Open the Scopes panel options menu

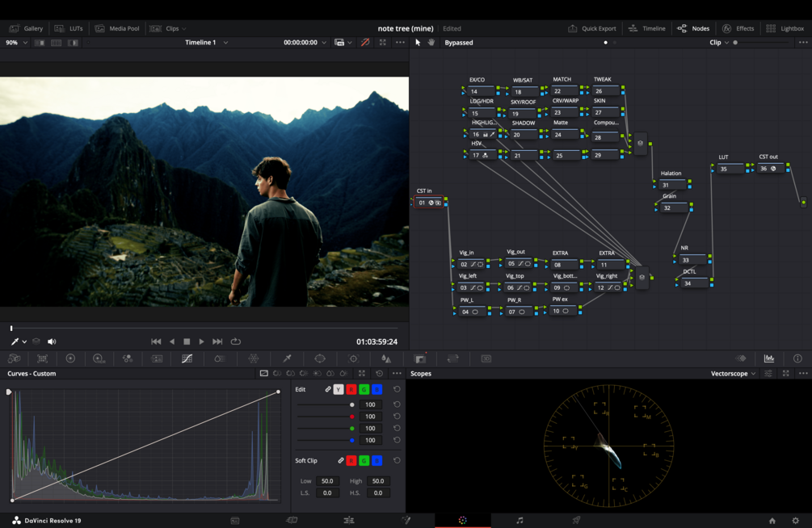tap(803, 373)
